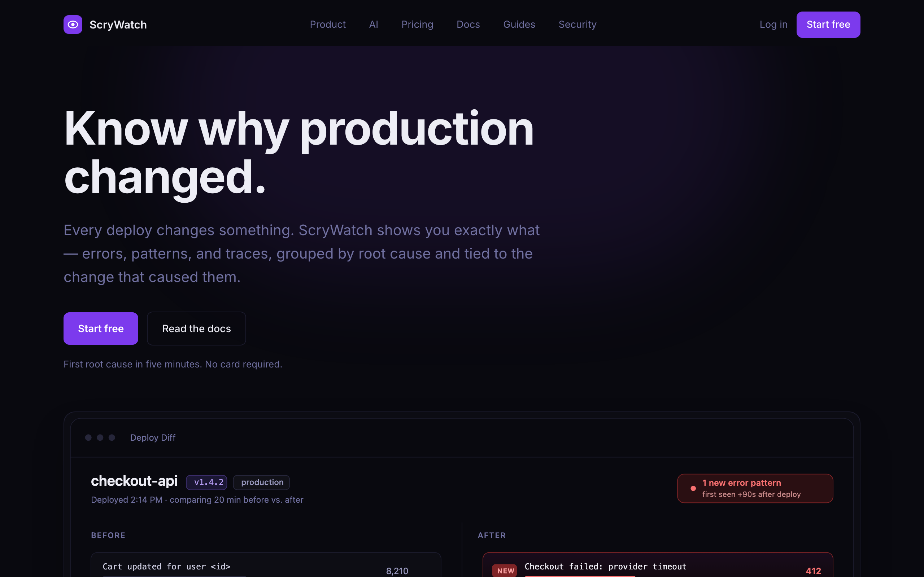Click the first window dot in Deploy Diff

(x=88, y=437)
